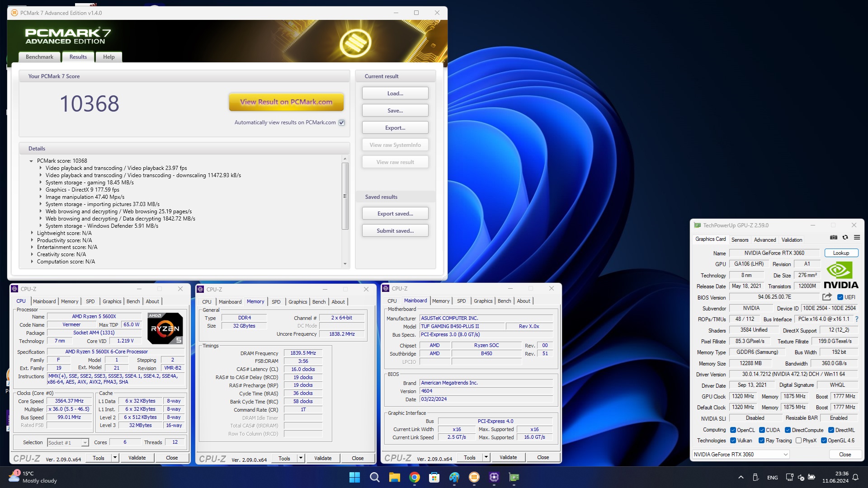
Task: Click the NVIDIA logo in GPU-Z
Action: [x=841, y=275]
